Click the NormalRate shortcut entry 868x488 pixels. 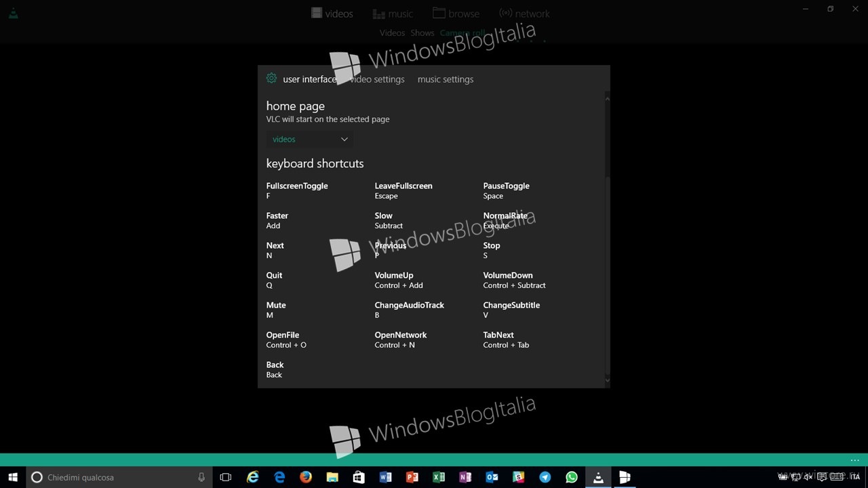(x=505, y=220)
